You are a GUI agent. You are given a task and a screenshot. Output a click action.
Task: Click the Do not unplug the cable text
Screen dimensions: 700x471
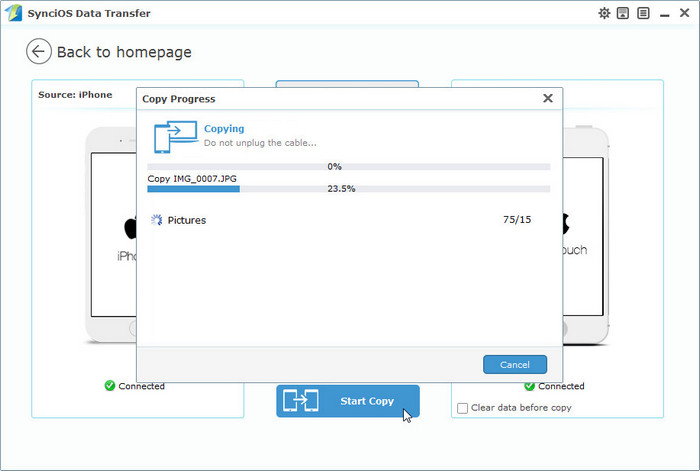(260, 143)
